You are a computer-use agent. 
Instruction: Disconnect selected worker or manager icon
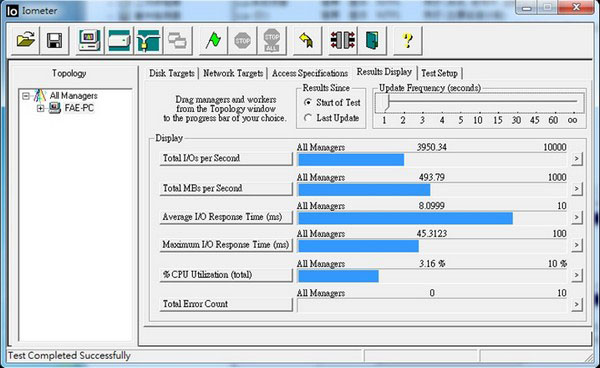pos(342,40)
